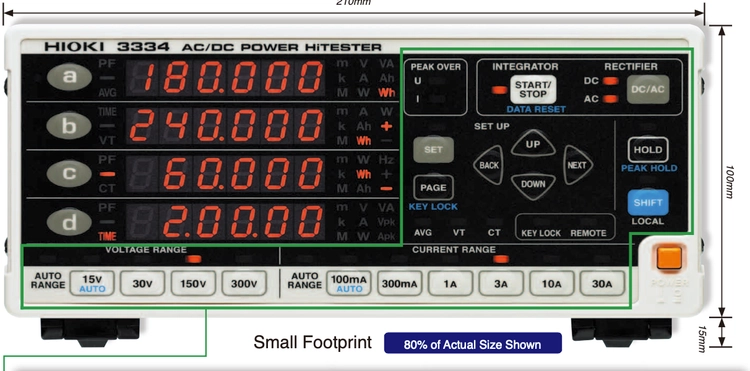Select the 30A current range
This screenshot has height=371, width=750.
602,284
